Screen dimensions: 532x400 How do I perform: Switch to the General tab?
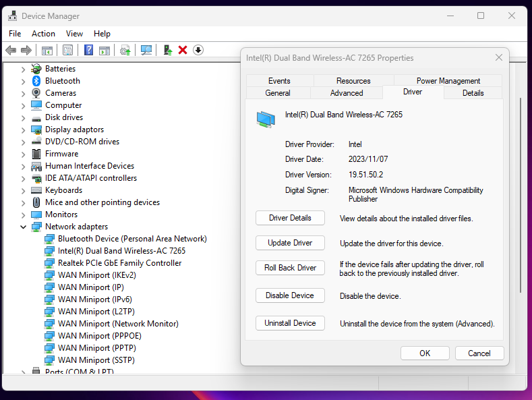278,93
